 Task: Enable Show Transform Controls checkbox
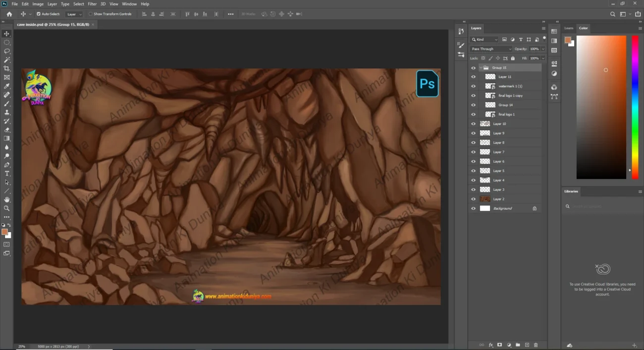(91, 14)
